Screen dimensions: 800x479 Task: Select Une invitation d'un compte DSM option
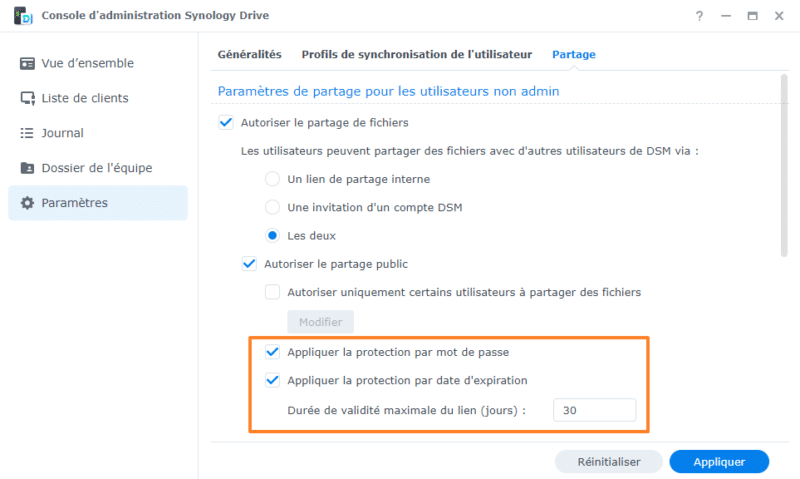272,207
